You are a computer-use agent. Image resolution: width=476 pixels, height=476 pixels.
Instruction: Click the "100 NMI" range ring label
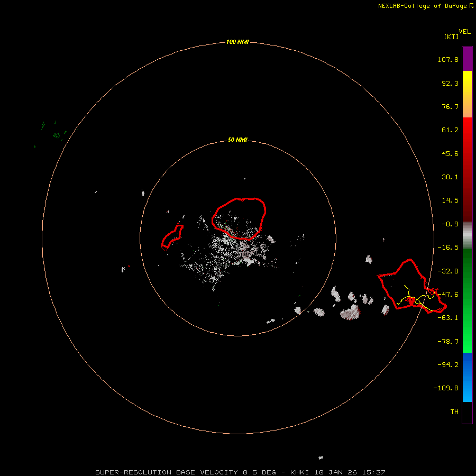tap(237, 42)
